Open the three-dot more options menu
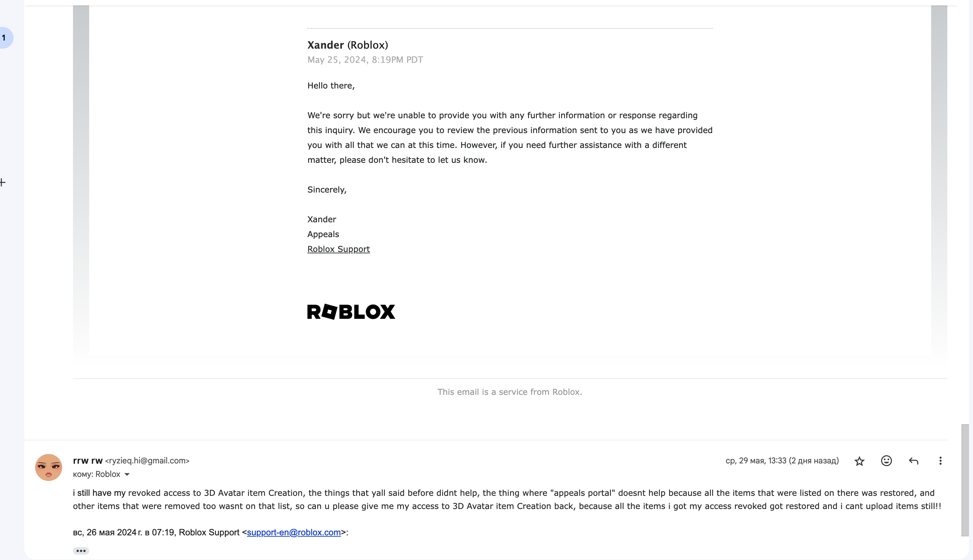The width and height of the screenshot is (973, 560). point(940,461)
